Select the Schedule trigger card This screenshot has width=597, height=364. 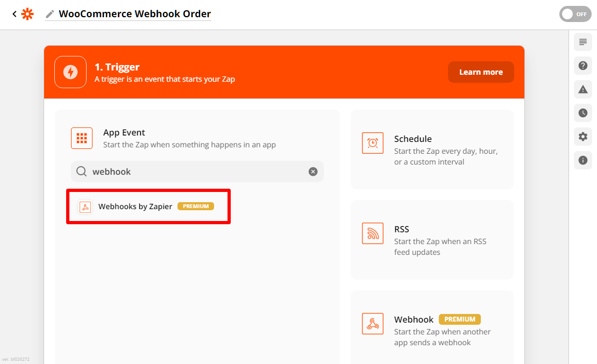(432, 149)
